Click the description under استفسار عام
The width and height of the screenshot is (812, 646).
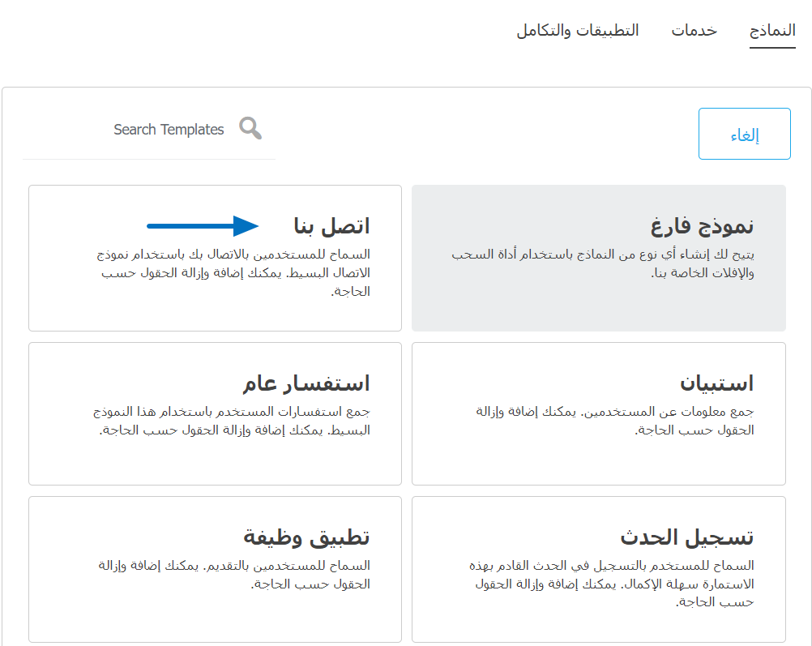[231, 421]
